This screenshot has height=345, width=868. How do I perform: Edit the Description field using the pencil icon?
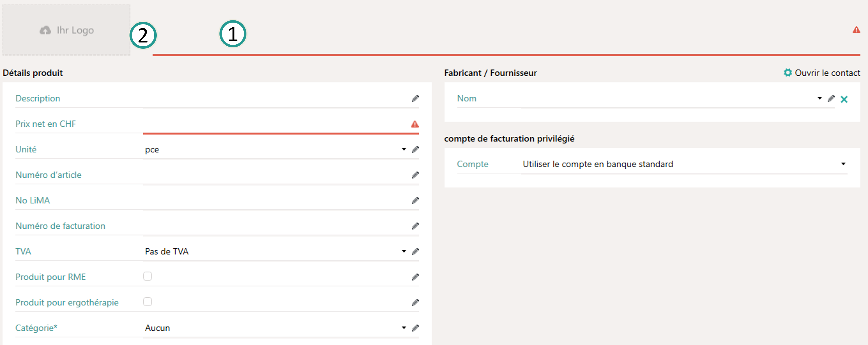tap(415, 98)
